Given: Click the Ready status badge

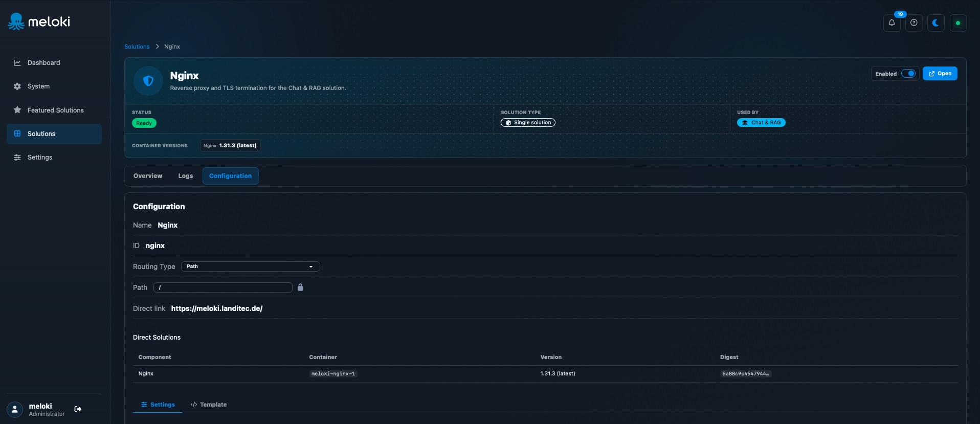Looking at the screenshot, I should click(x=144, y=123).
